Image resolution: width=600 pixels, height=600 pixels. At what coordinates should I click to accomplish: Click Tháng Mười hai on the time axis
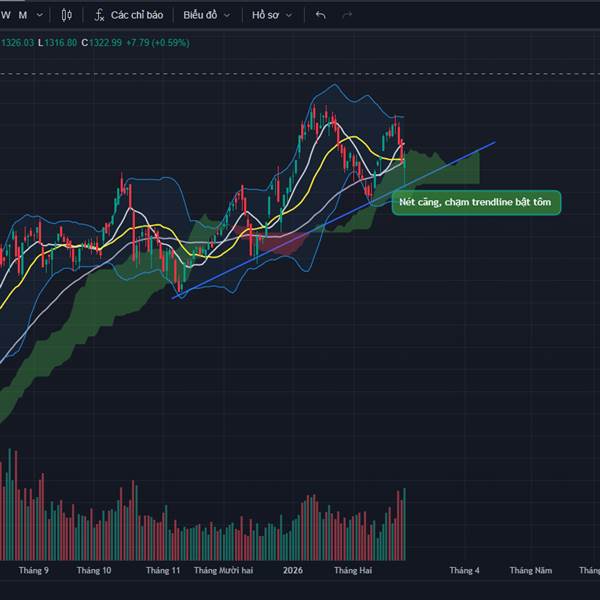point(223,570)
